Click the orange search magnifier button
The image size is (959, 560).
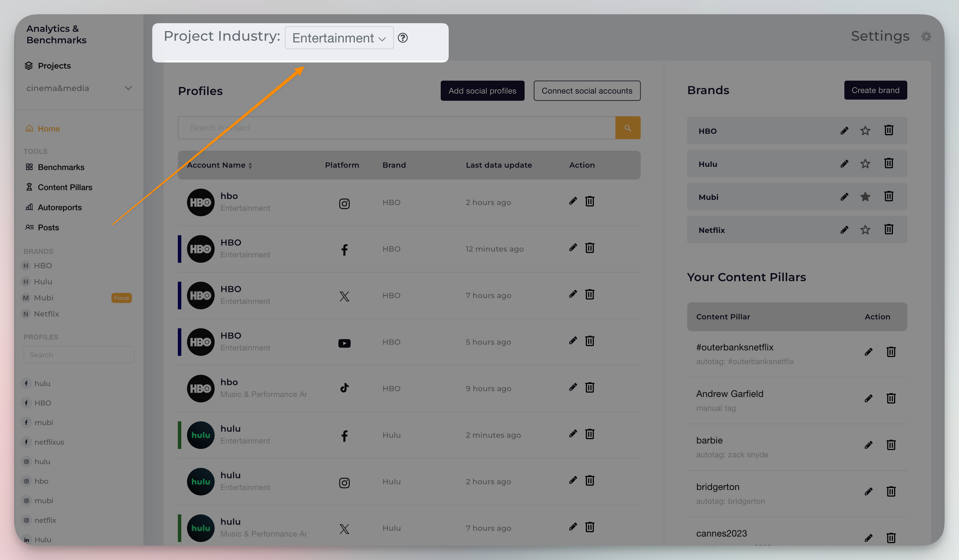pos(628,128)
